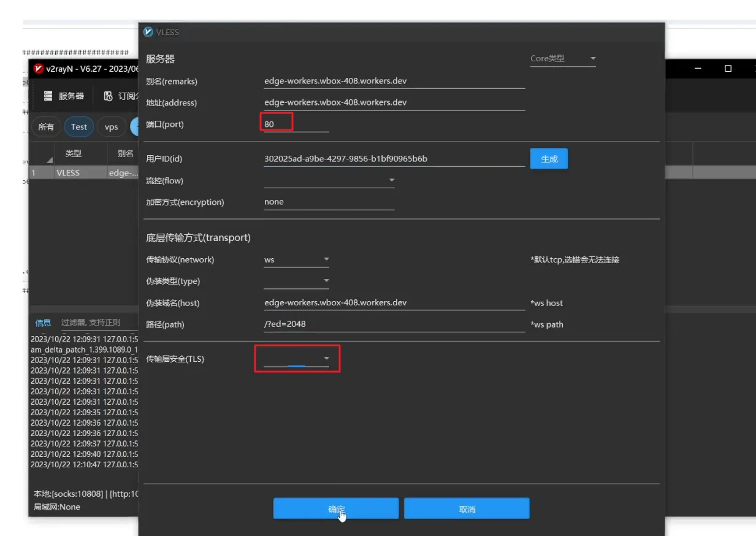Expand the 伪装类型(type) dropdown
The image size is (756, 536).
coord(297,281)
